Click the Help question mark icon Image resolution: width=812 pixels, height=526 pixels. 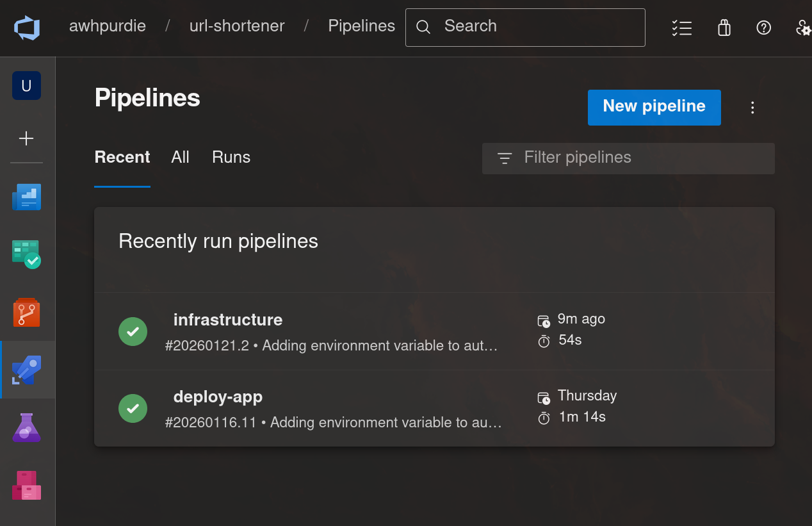763,28
